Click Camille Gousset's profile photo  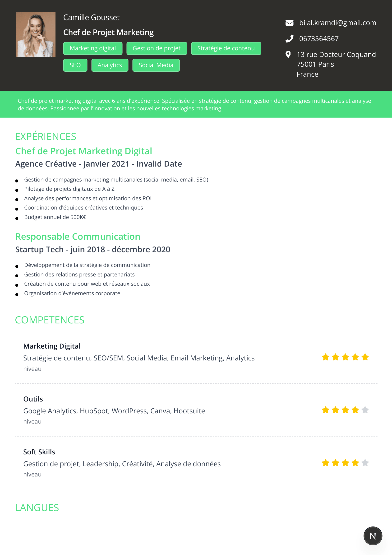(x=36, y=35)
